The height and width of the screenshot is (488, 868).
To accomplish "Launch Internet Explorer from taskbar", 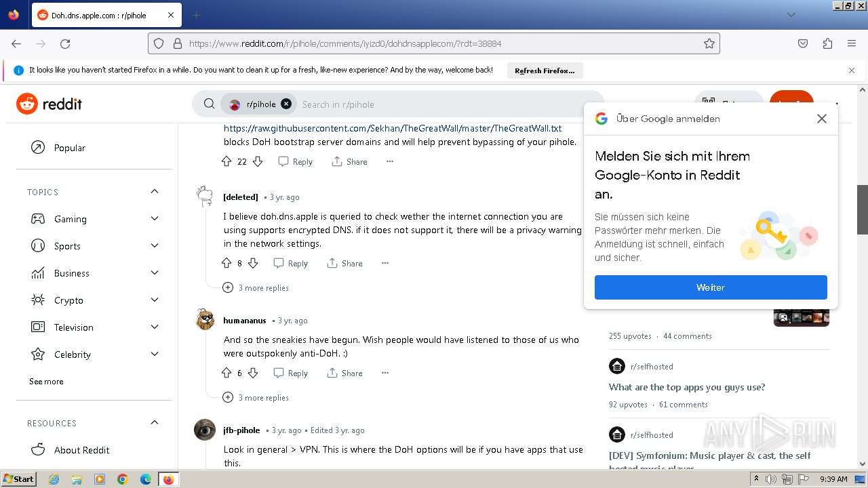I will pos(54,479).
